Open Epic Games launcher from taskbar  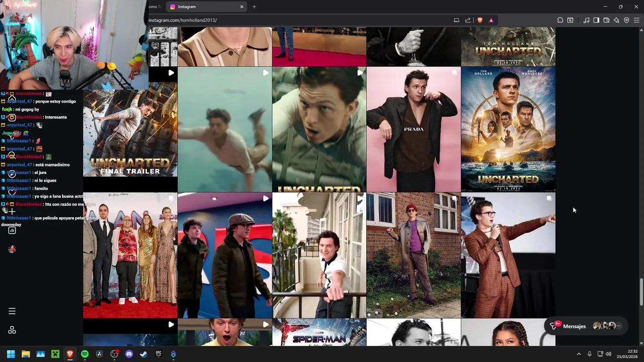[x=158, y=354]
